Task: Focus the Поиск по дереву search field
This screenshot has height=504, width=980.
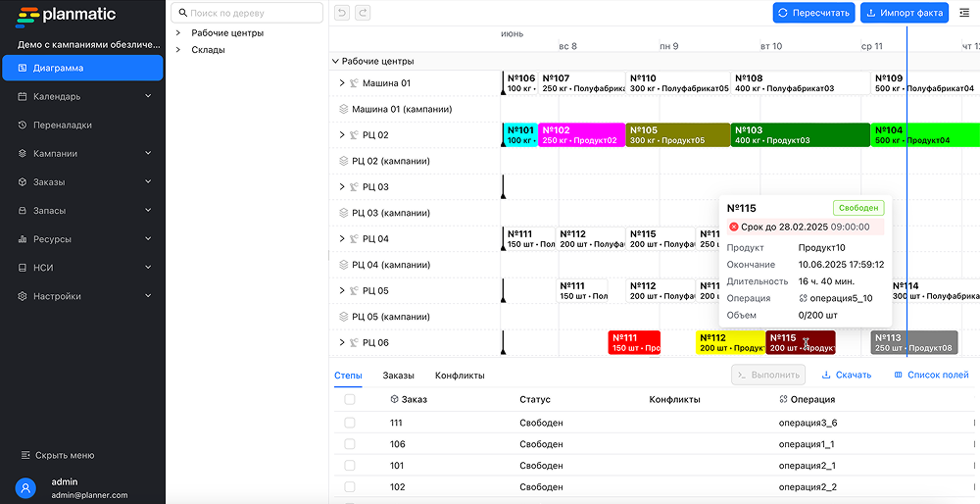Action: 253,13
